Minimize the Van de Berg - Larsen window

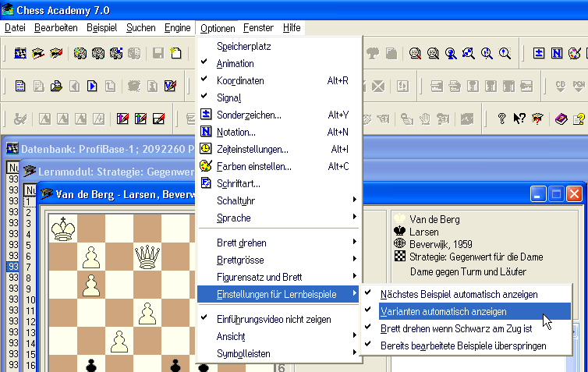pyautogui.click(x=538, y=194)
